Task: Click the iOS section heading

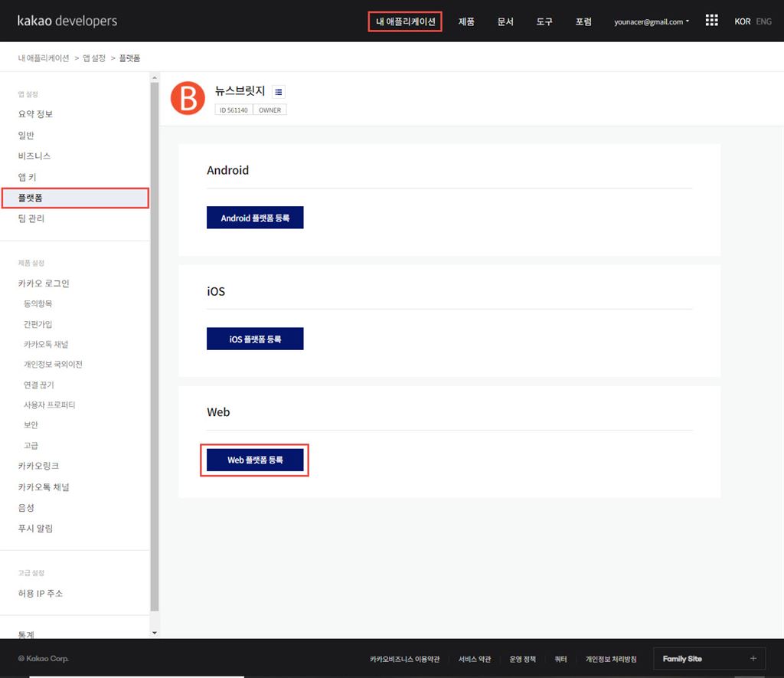Action: tap(216, 291)
